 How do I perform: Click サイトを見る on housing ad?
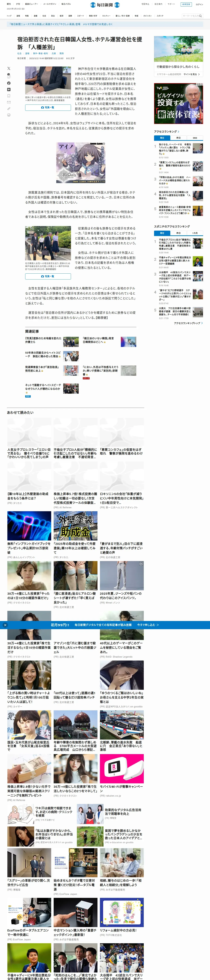(192, 74)
